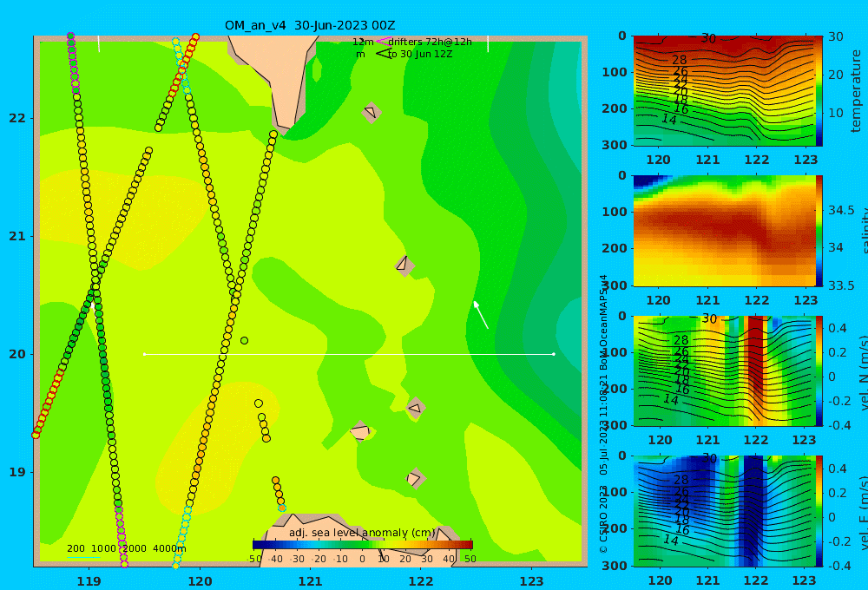Image resolution: width=868 pixels, height=590 pixels.
Task: Click the '34.5' salinity colorbar tick
Action: click(x=841, y=210)
